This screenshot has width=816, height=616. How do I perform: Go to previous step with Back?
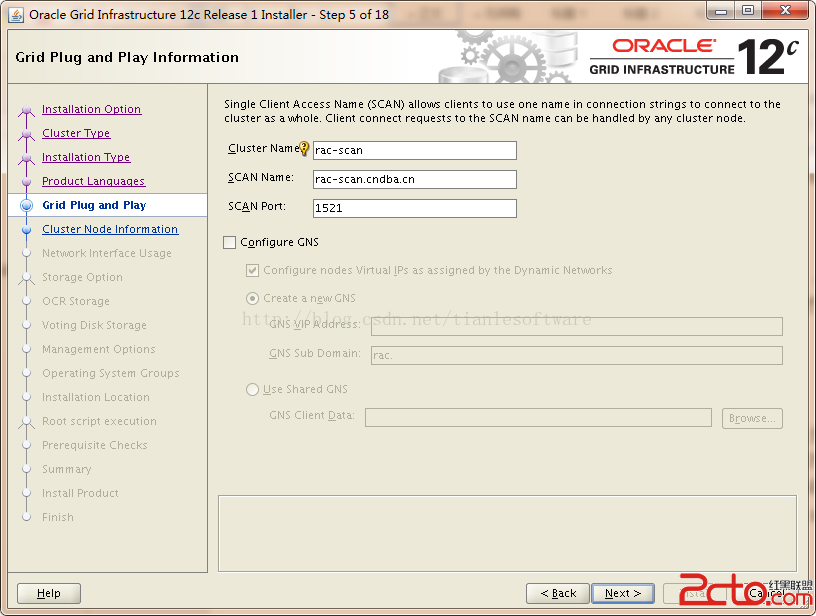(x=558, y=593)
